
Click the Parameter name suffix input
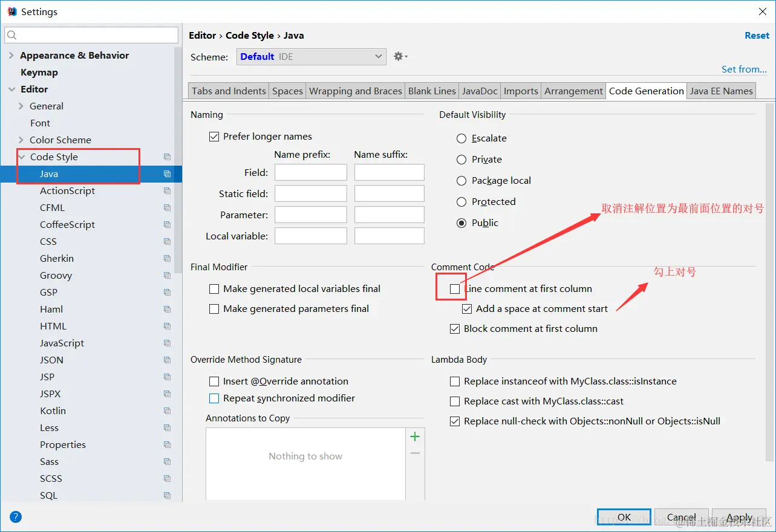pyautogui.click(x=390, y=215)
